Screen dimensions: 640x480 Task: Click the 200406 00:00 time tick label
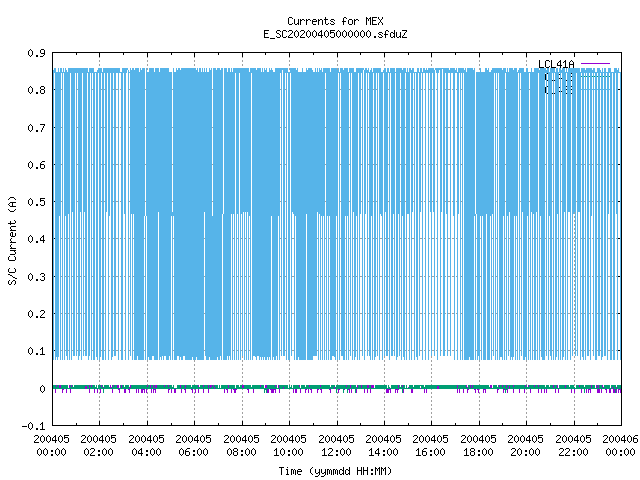pos(620,445)
